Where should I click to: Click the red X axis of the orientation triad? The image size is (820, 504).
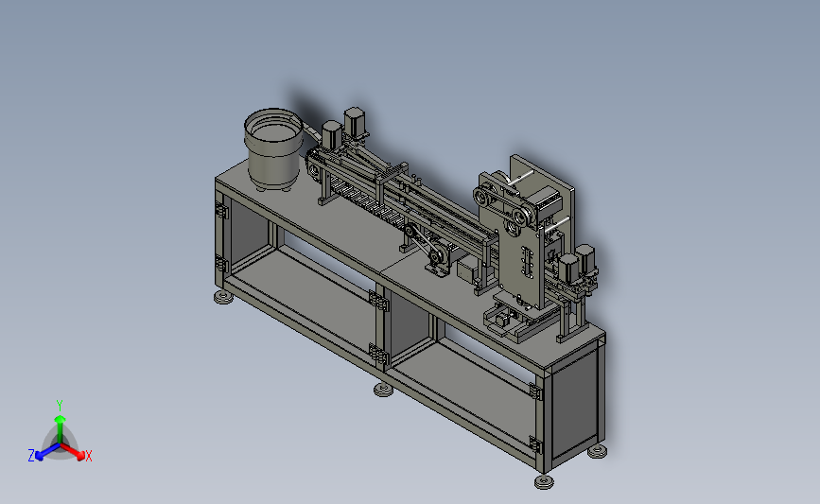[73, 452]
